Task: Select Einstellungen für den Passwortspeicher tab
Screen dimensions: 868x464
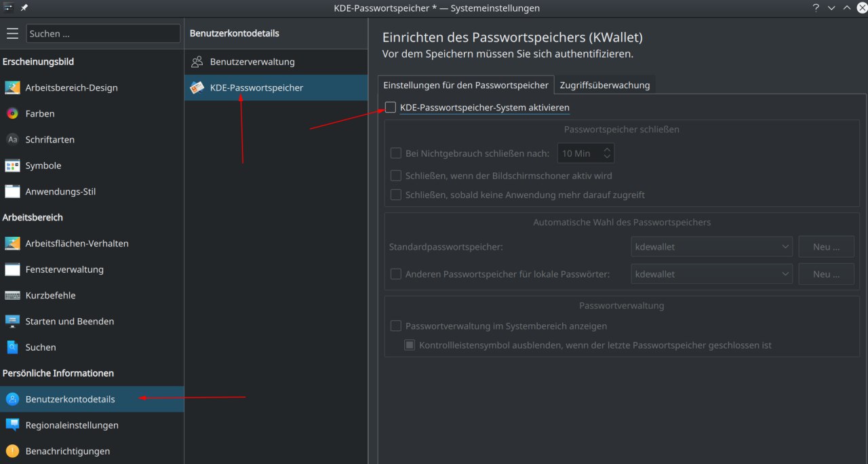Action: click(x=466, y=85)
